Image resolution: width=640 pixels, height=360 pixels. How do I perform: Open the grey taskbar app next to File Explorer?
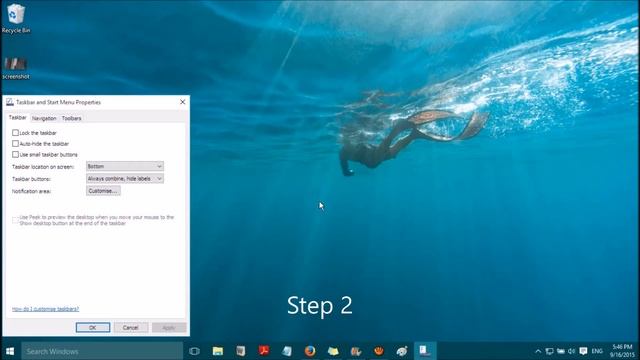(x=240, y=351)
